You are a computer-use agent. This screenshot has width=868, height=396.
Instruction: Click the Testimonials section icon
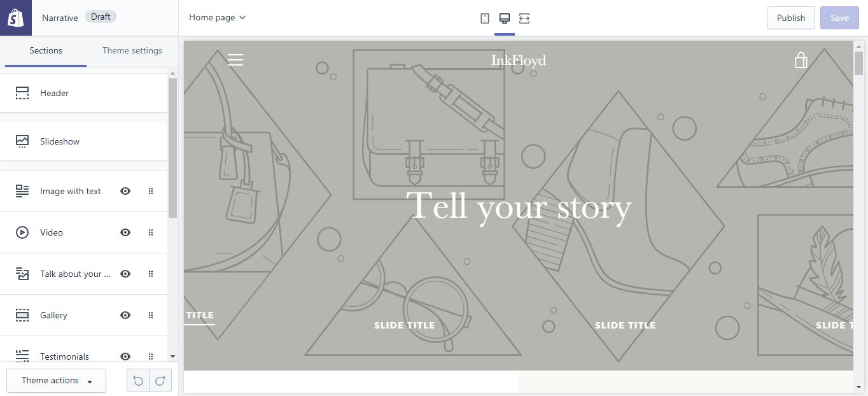click(22, 356)
